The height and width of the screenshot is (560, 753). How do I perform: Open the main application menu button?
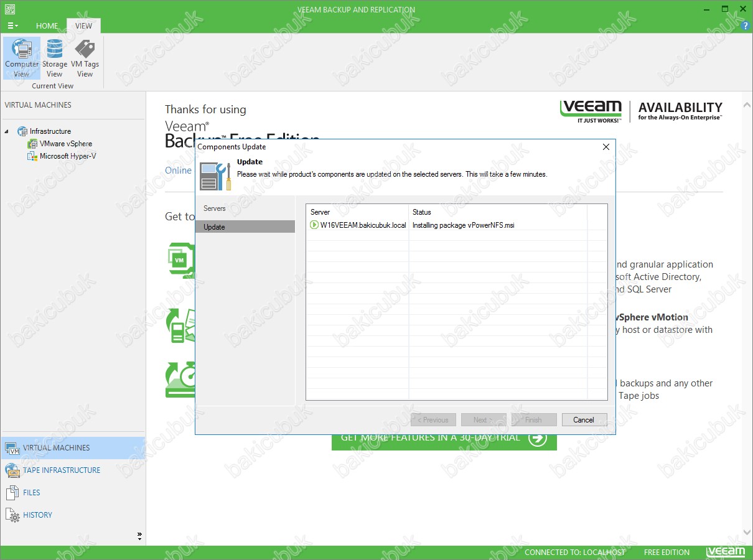click(x=12, y=26)
